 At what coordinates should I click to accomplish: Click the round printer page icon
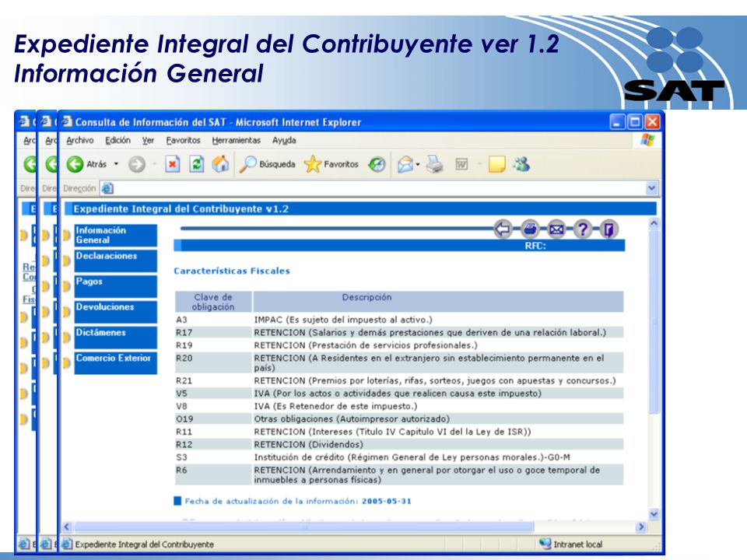pos(530,229)
